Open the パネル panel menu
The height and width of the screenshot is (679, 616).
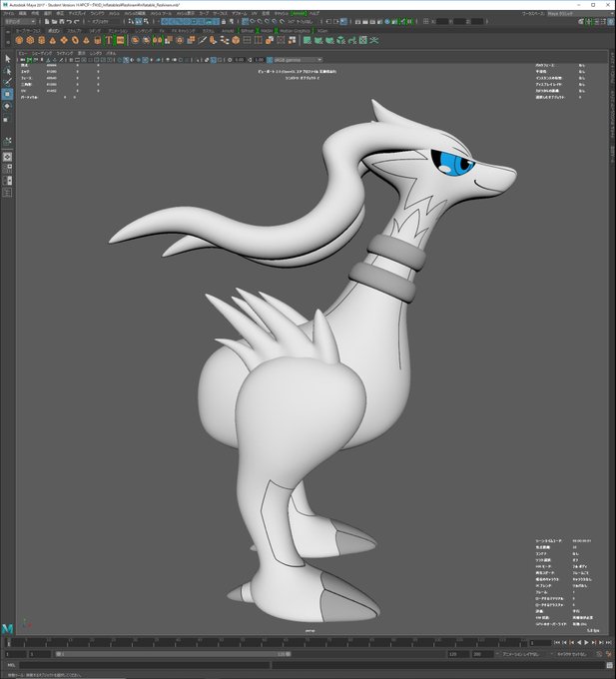point(111,53)
